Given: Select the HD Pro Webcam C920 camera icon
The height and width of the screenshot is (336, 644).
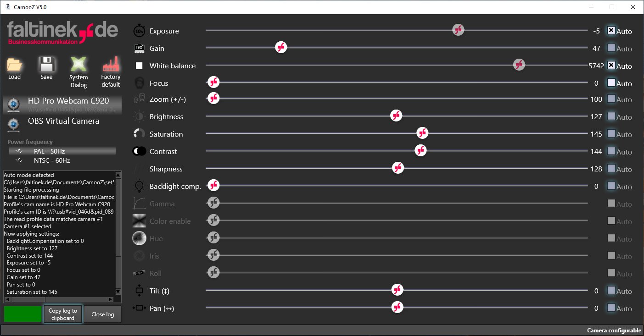Looking at the screenshot, I should click(x=14, y=105).
